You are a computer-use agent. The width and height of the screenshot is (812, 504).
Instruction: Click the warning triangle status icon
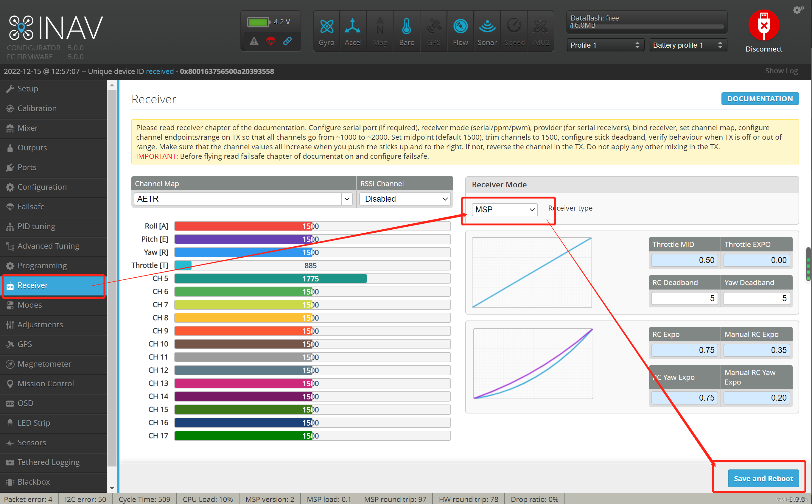(x=254, y=41)
